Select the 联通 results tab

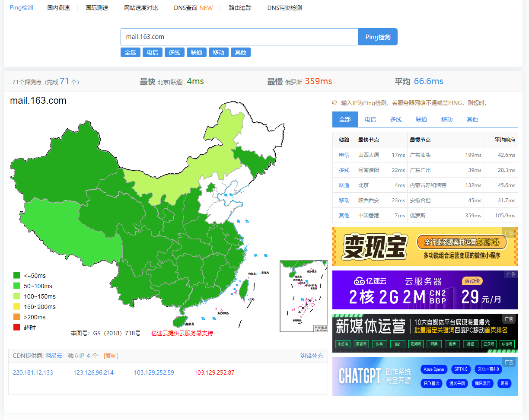(x=421, y=119)
